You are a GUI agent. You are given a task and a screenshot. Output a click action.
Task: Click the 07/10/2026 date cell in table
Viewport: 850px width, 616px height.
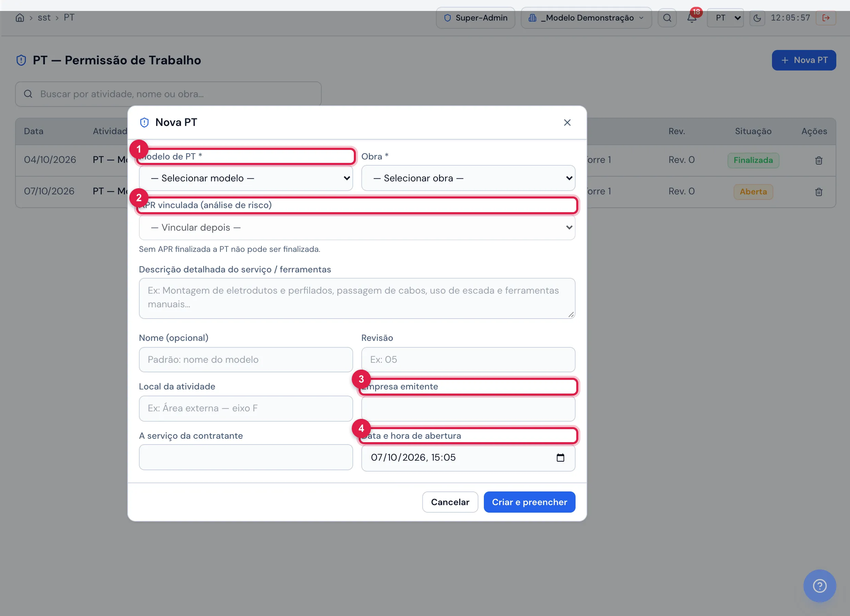(49, 191)
